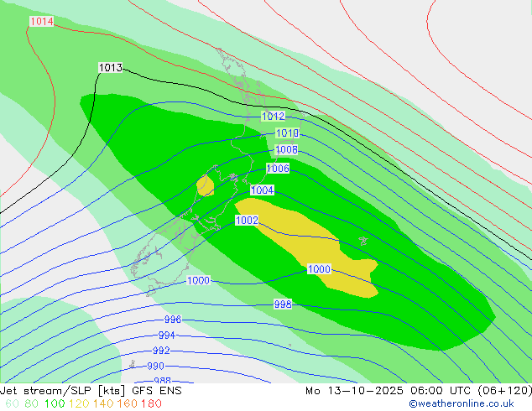Click the GFS ENS model label

157,391
